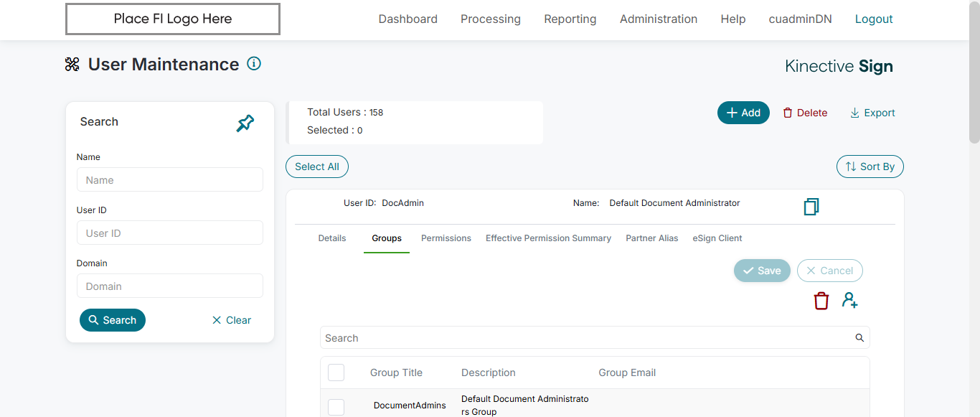This screenshot has width=980, height=417.
Task: Click the Logout link
Action: coord(874,19)
